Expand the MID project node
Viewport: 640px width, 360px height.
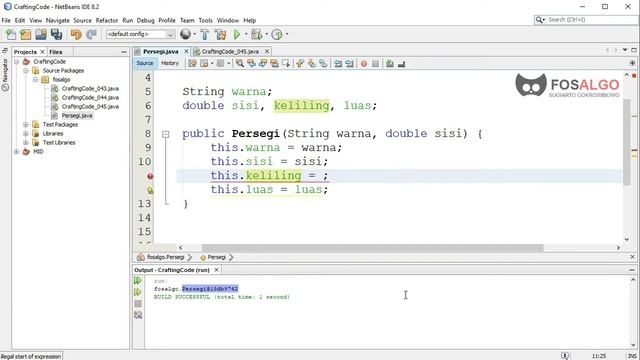16,151
